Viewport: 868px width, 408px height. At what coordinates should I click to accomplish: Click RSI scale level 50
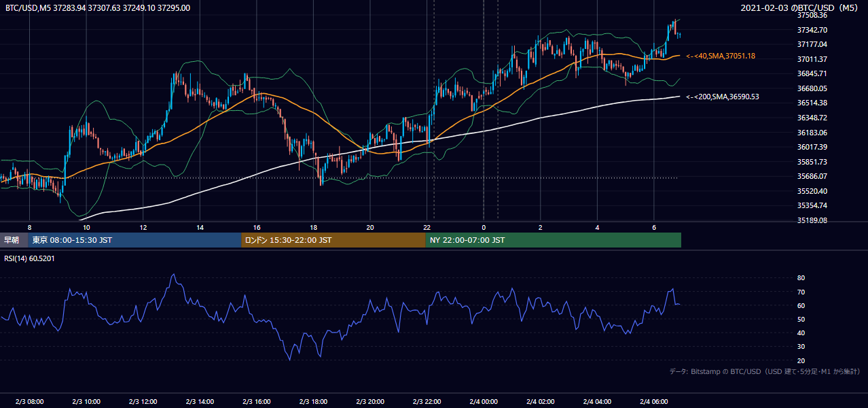tap(801, 319)
